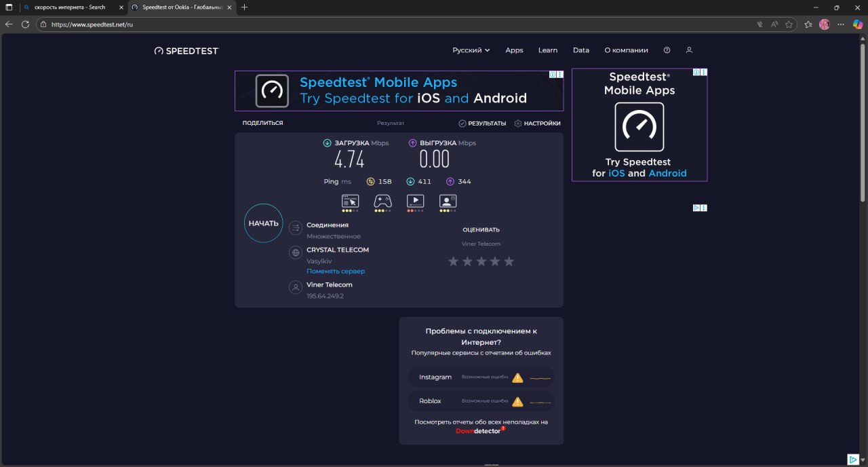Open the tab actions menu icon

click(9, 7)
